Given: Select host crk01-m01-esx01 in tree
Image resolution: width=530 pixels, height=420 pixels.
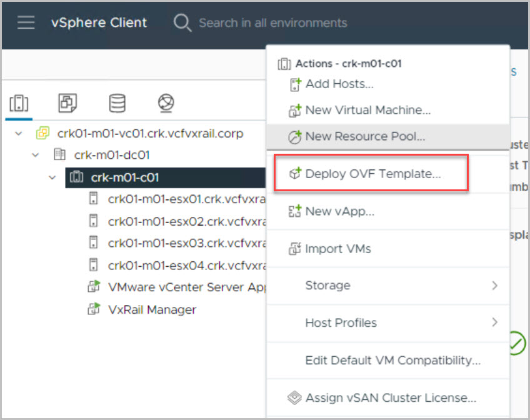Looking at the screenshot, I should pyautogui.click(x=187, y=199).
